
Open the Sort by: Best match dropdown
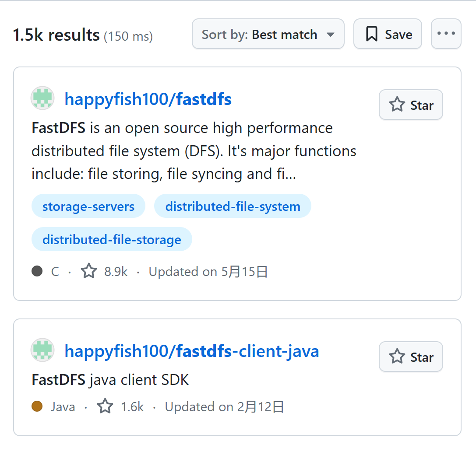[268, 34]
